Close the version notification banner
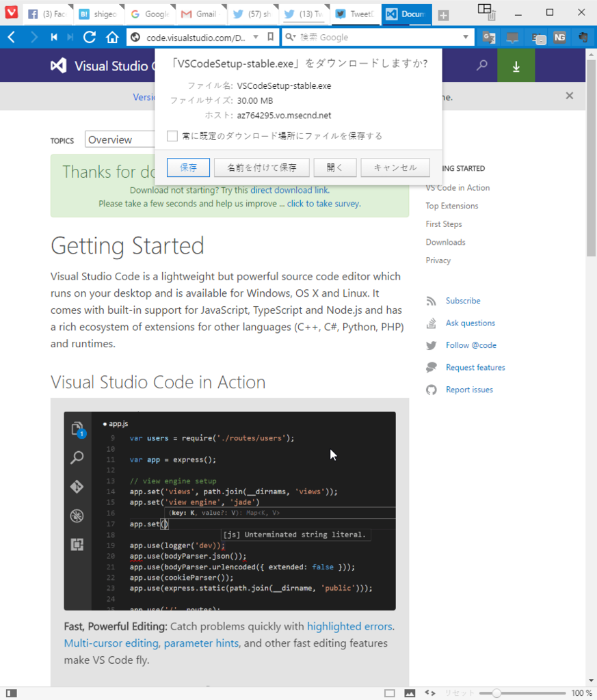597x700 pixels. tap(570, 96)
